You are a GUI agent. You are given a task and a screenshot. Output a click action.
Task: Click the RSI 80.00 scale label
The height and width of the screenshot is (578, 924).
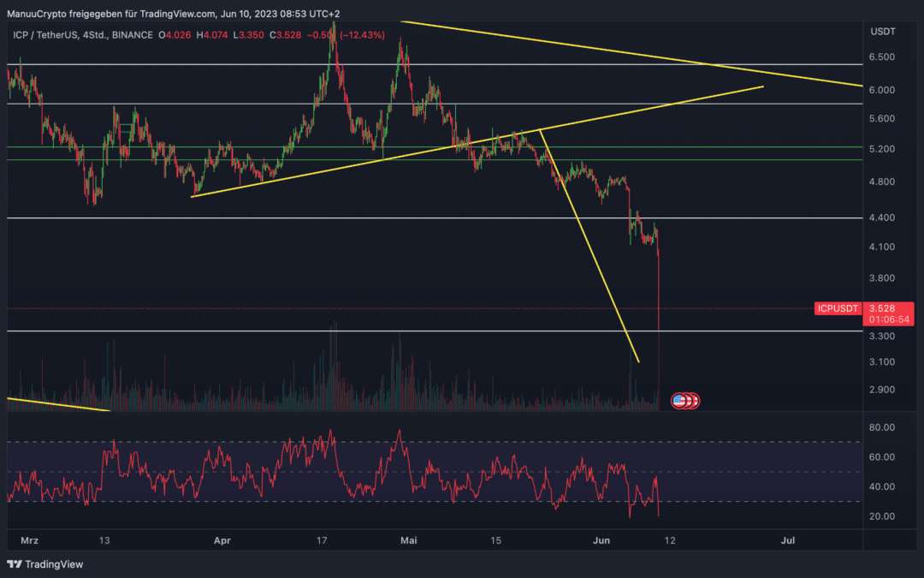point(881,427)
